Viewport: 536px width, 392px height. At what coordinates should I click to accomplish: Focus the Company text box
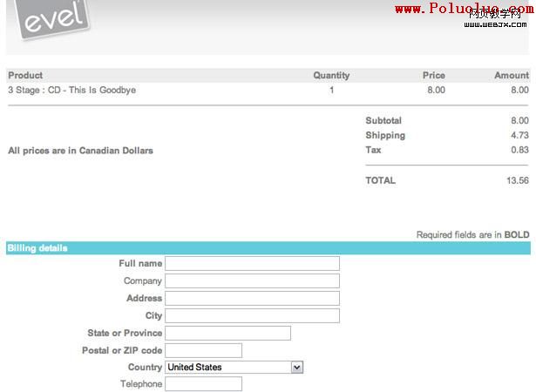(x=252, y=280)
